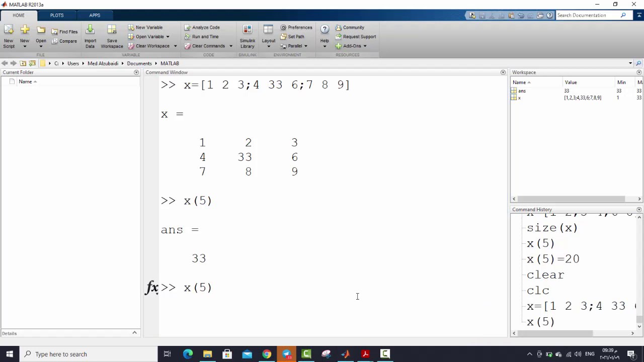Expand the Clear Workspace dropdown arrow
The height and width of the screenshot is (362, 644).
[x=175, y=46]
